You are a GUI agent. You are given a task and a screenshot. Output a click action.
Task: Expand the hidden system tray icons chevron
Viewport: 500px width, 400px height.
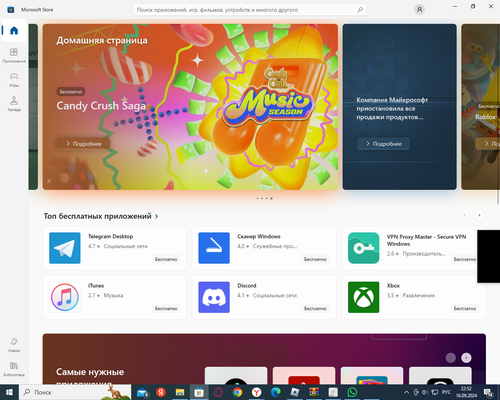pyautogui.click(x=406, y=392)
